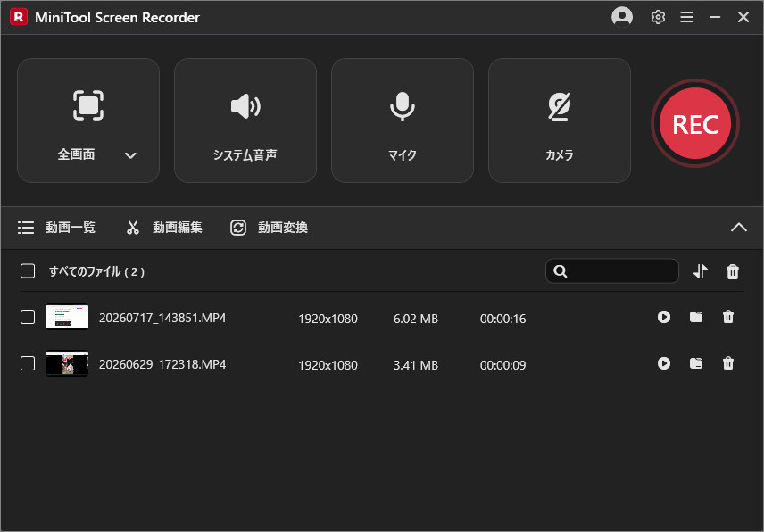Close the MiniTool Screen Recorder window
This screenshot has width=764, height=532.
[x=743, y=17]
